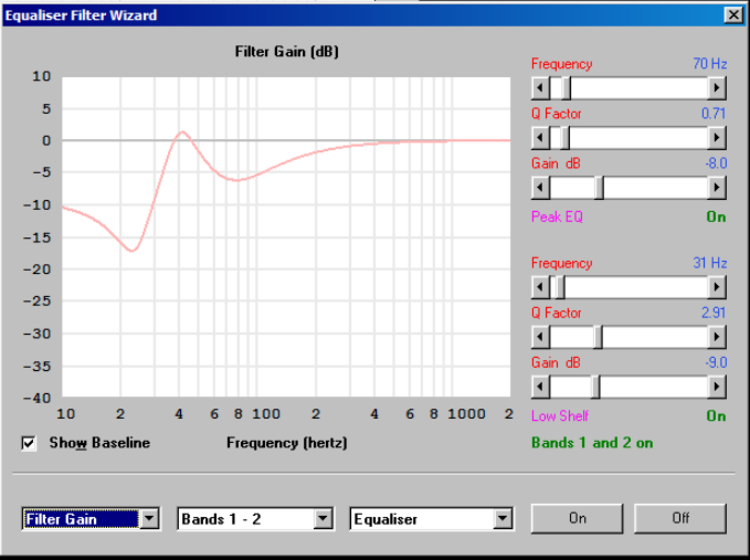Toggle Low Shelf band On status
This screenshot has height=560, width=750.
716,416
